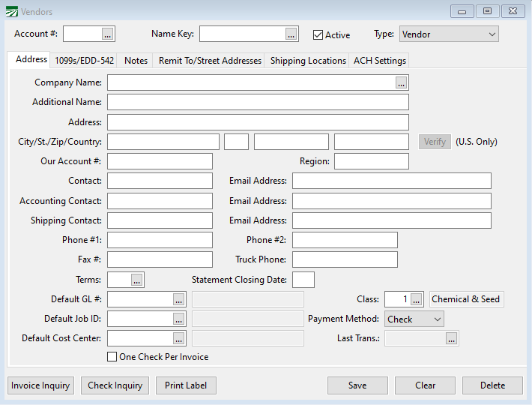Click the Company Name ellipsis lookup button

pos(402,82)
